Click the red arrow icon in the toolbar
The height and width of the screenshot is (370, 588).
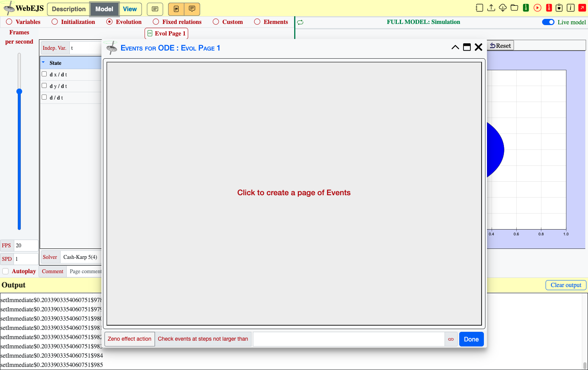[582, 8]
